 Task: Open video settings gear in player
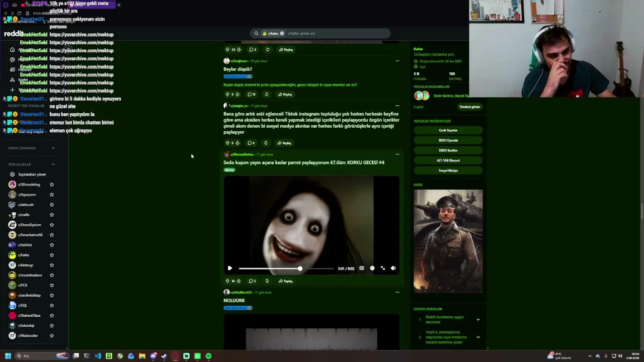(x=372, y=268)
